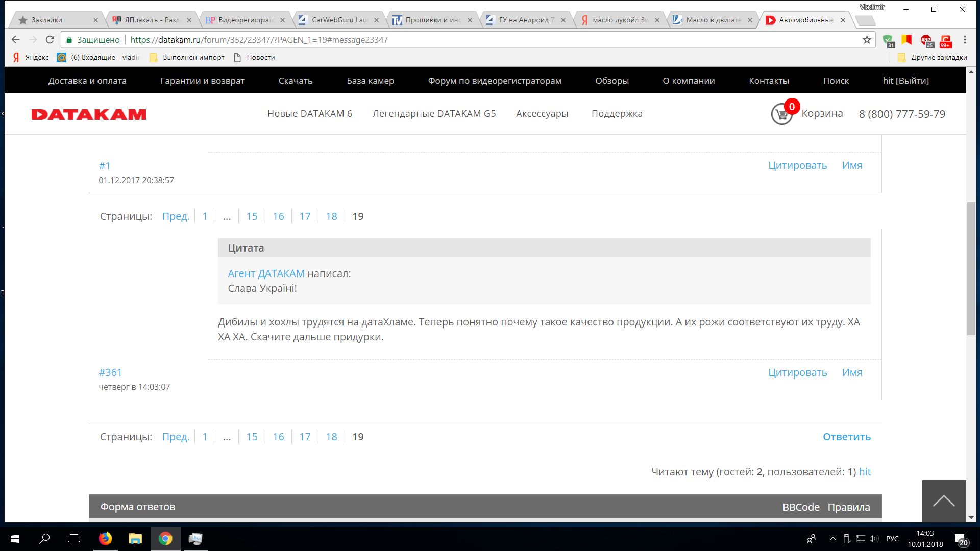Click the page vertical scrollbar thumb
Screen dimensions: 980x551
971,268
